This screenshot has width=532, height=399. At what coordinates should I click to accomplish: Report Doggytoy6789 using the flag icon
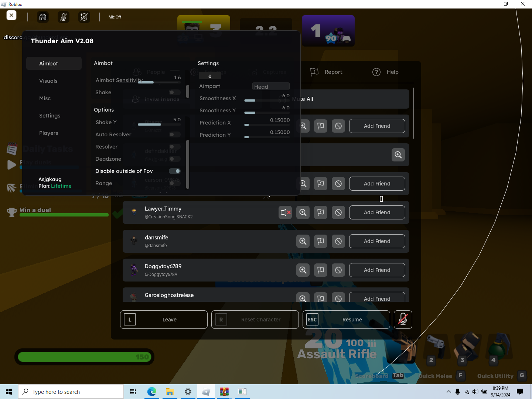pyautogui.click(x=321, y=270)
